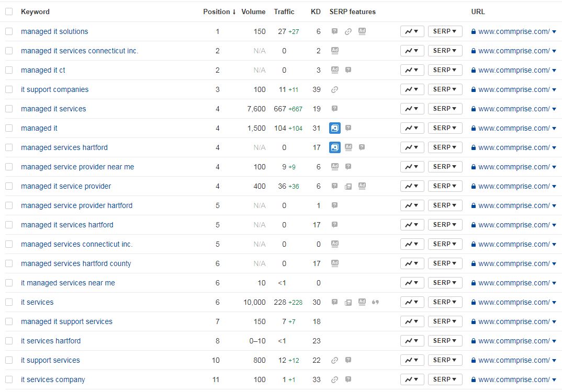Screen dimensions: 562x392
Task: Click the quote marks icon in "it services" row
Action: [x=375, y=302]
